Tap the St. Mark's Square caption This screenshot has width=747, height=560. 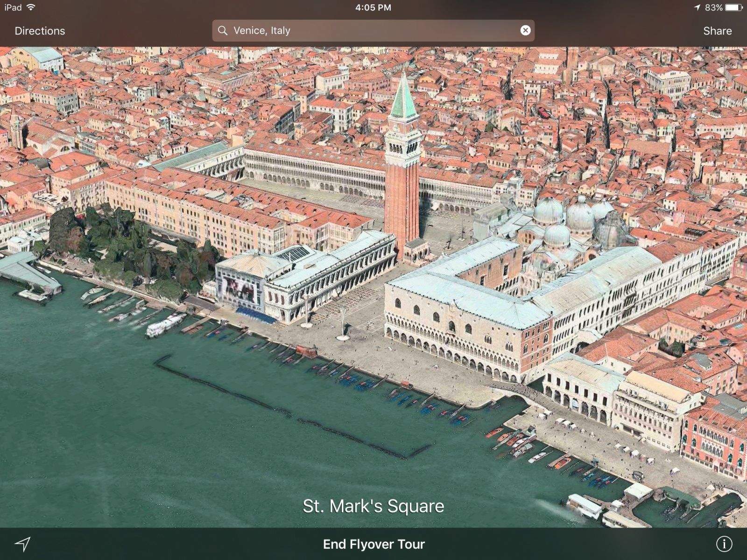373,506
